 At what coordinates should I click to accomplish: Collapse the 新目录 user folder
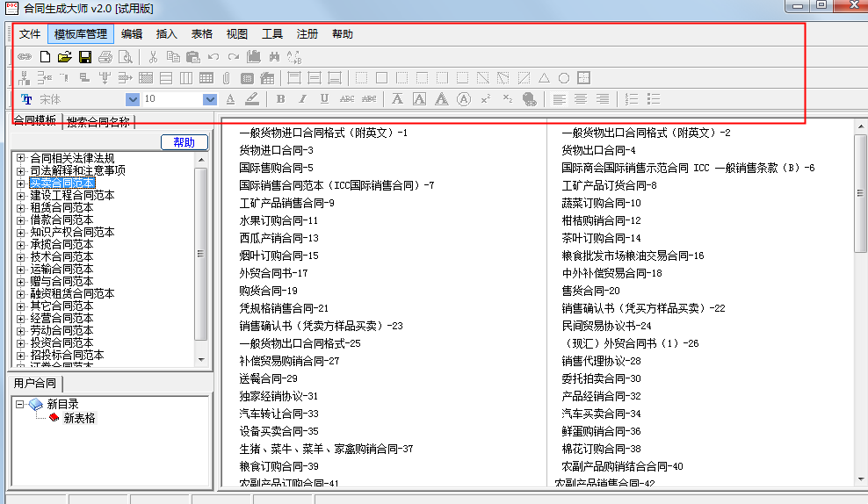(20, 405)
